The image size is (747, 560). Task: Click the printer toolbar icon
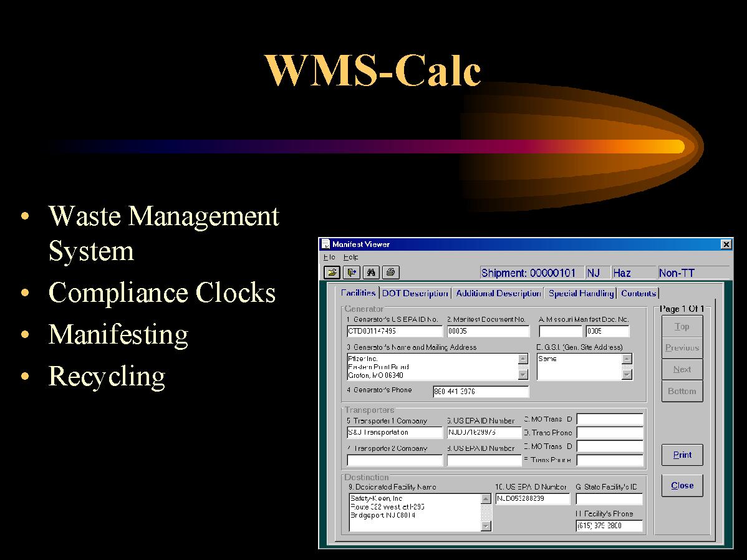pyautogui.click(x=390, y=273)
